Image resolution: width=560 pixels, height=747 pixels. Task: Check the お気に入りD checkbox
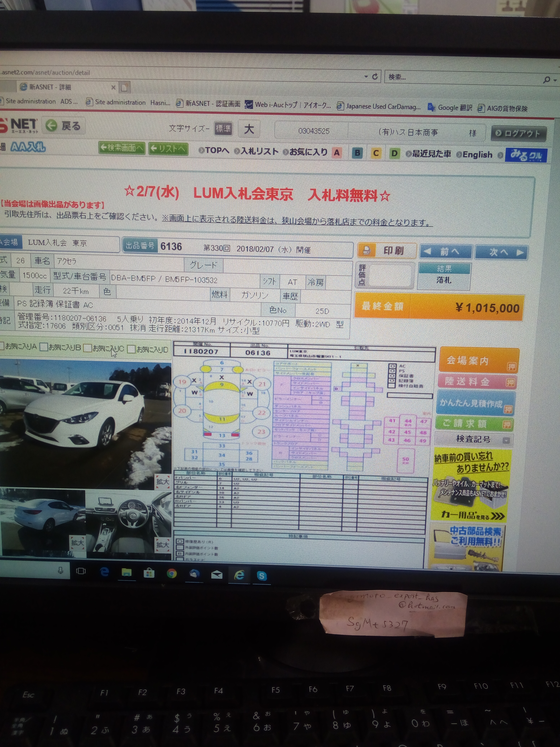pyautogui.click(x=131, y=349)
